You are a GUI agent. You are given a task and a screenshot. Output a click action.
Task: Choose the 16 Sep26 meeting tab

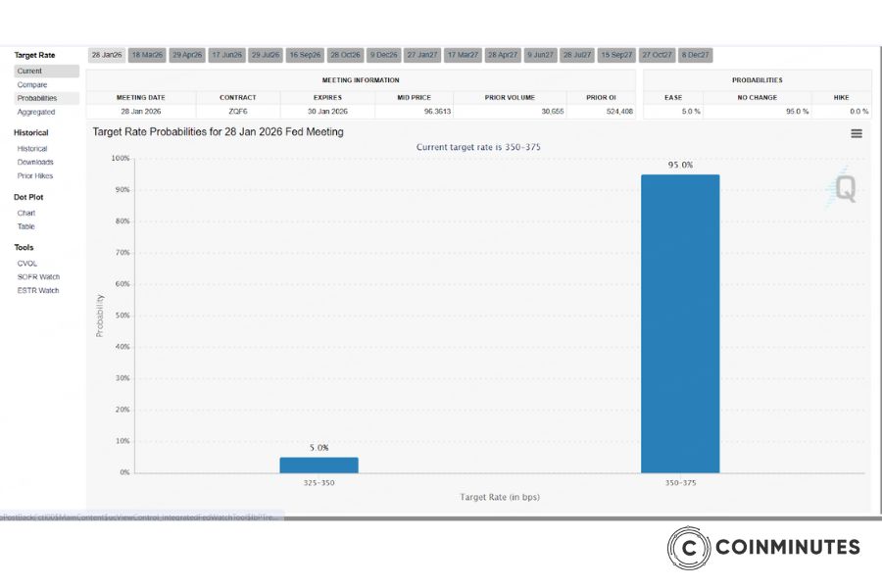[305, 55]
